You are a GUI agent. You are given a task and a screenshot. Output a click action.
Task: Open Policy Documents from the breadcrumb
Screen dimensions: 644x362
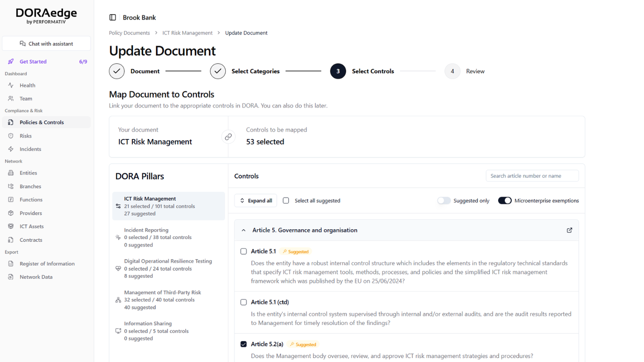pos(129,33)
